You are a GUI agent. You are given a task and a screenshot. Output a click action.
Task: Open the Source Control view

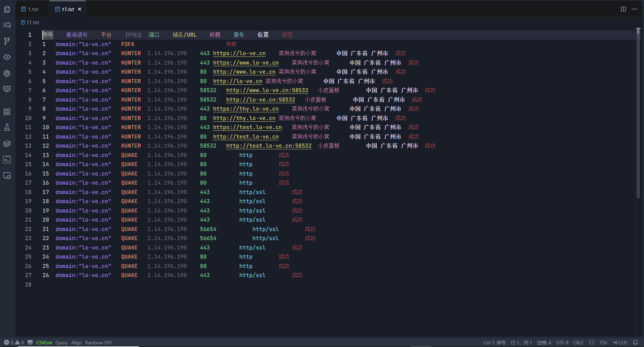point(7,41)
